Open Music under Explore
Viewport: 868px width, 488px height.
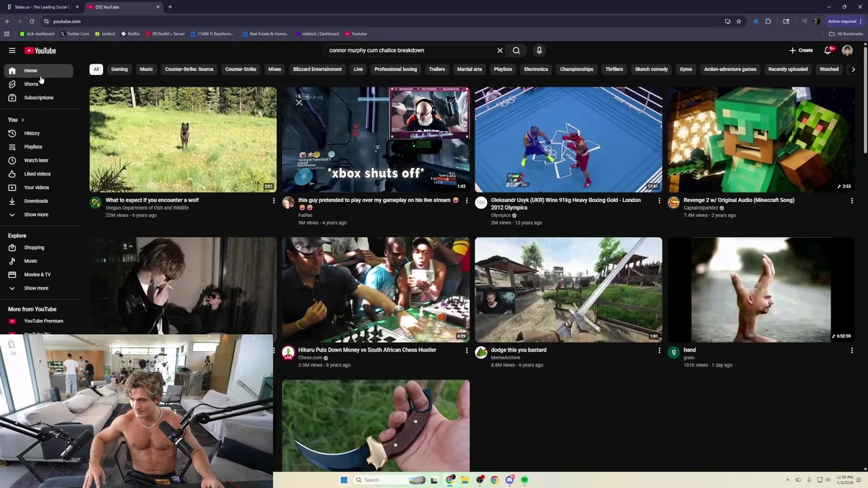pyautogui.click(x=31, y=261)
